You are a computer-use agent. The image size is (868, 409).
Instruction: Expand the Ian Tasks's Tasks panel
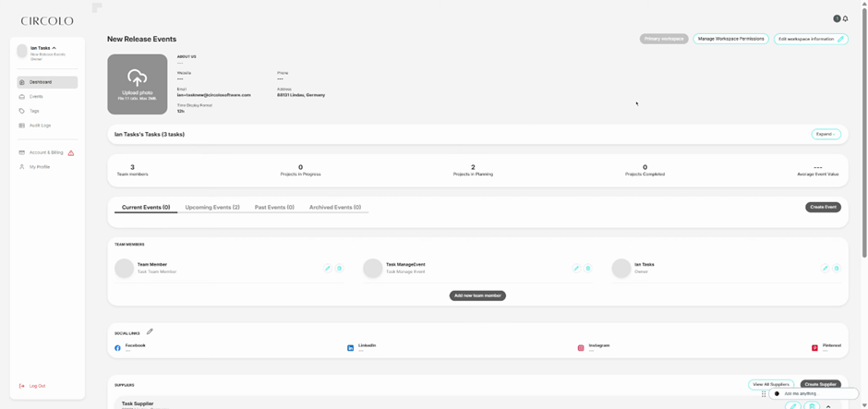(826, 134)
